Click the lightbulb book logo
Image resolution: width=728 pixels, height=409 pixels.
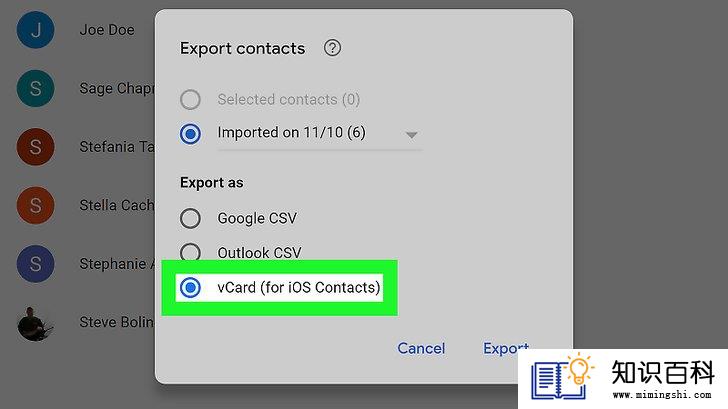(x=562, y=377)
